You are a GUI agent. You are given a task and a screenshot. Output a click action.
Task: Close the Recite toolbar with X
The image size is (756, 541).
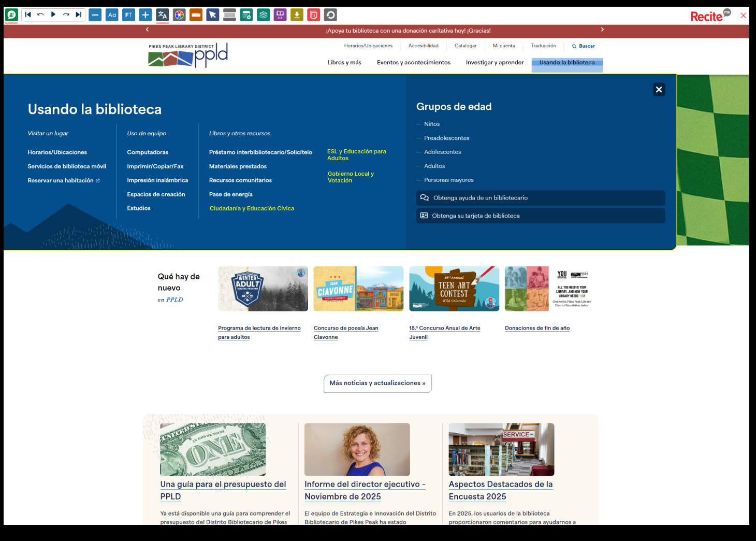[x=743, y=16]
